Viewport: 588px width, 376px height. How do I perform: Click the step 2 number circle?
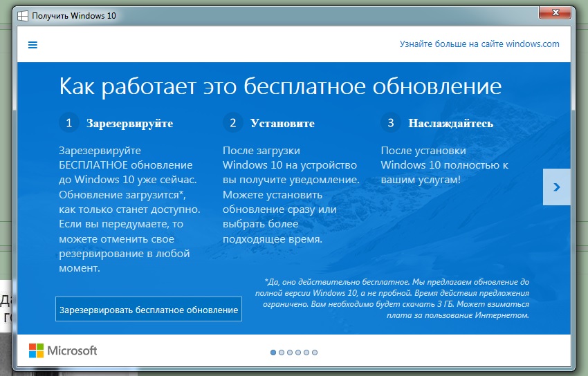click(233, 123)
